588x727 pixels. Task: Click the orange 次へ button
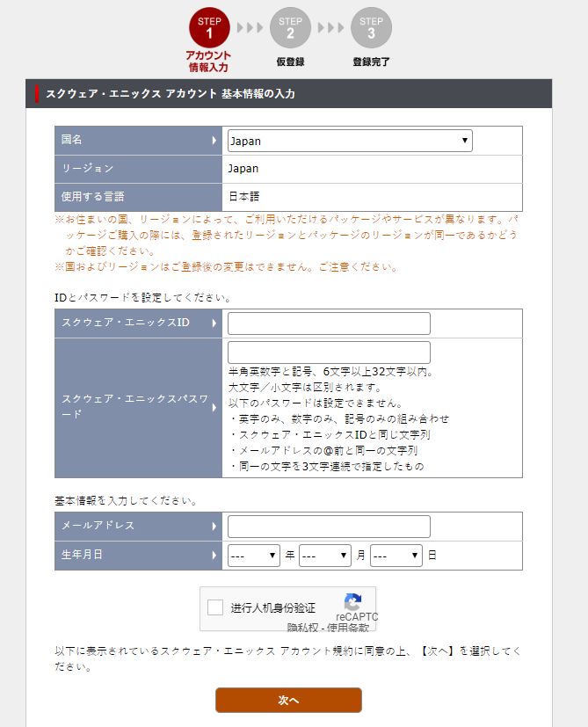pyautogui.click(x=288, y=700)
